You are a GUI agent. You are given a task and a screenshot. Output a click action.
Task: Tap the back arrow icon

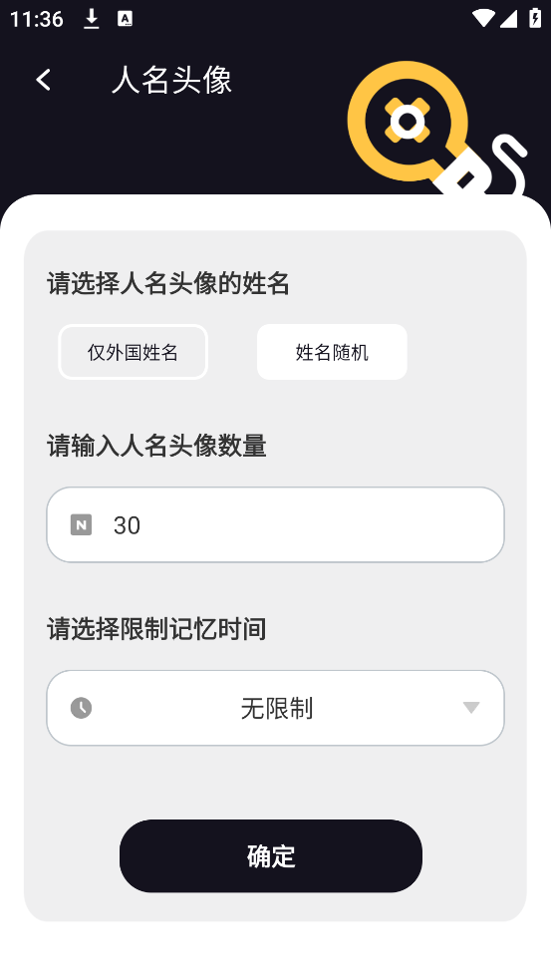pos(43,80)
